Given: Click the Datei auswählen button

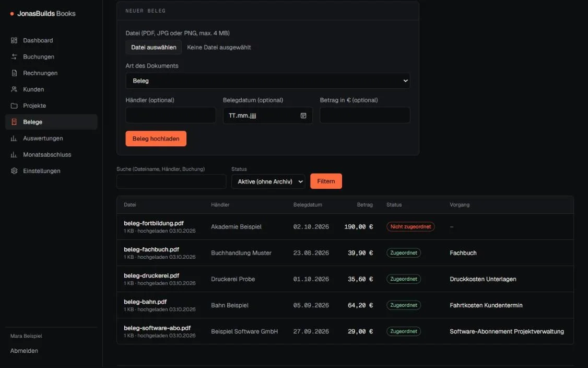Looking at the screenshot, I should click(x=154, y=48).
